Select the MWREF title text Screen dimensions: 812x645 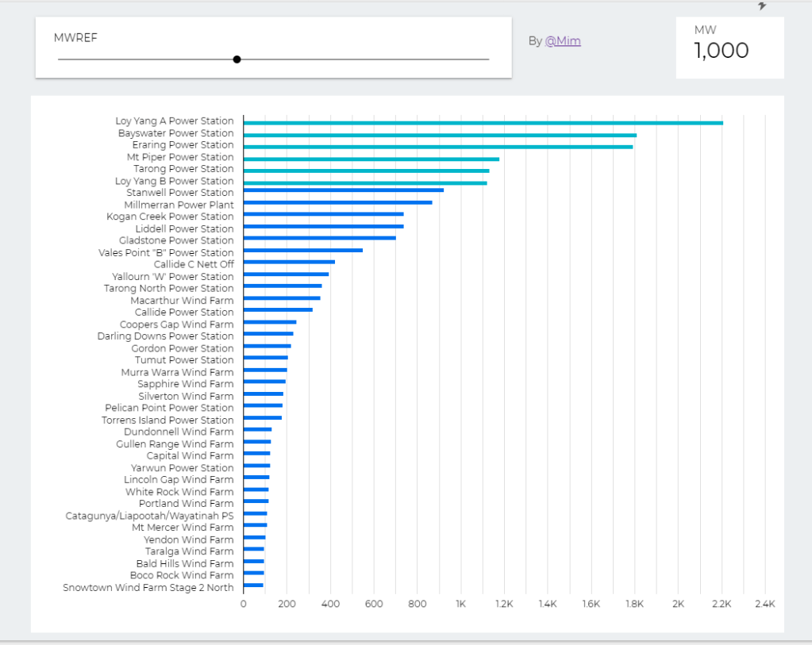tap(75, 36)
